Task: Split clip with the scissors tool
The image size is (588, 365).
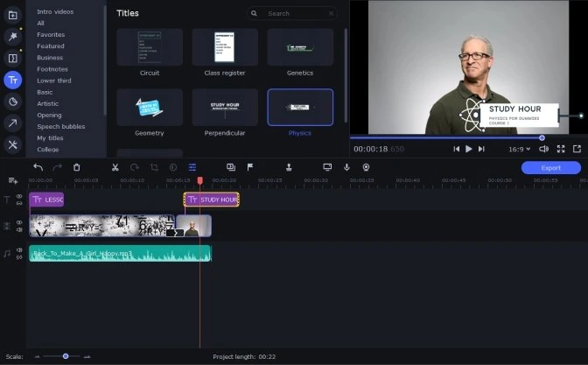Action: (x=115, y=167)
